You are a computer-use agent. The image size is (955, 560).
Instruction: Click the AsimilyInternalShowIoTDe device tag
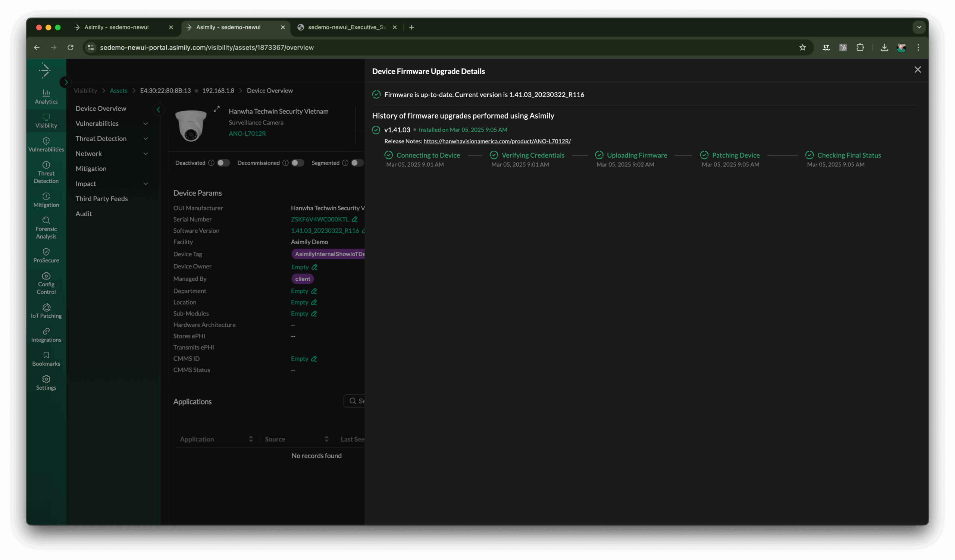click(328, 254)
